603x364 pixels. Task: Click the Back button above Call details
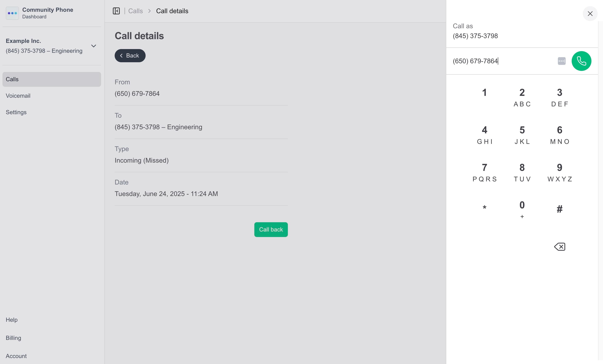click(130, 55)
